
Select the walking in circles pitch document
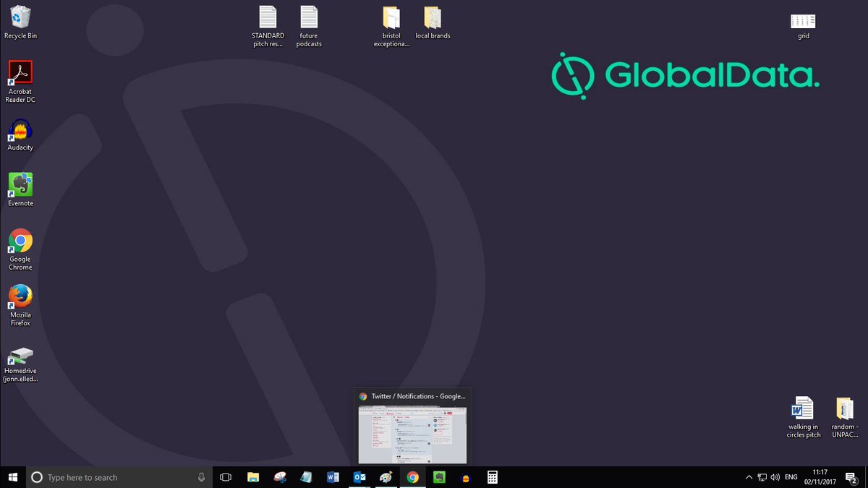coord(804,417)
